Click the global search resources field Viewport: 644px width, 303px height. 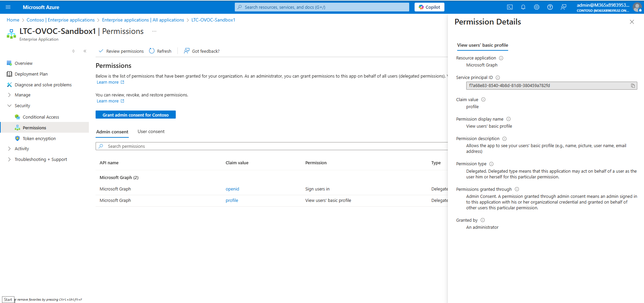point(322,7)
